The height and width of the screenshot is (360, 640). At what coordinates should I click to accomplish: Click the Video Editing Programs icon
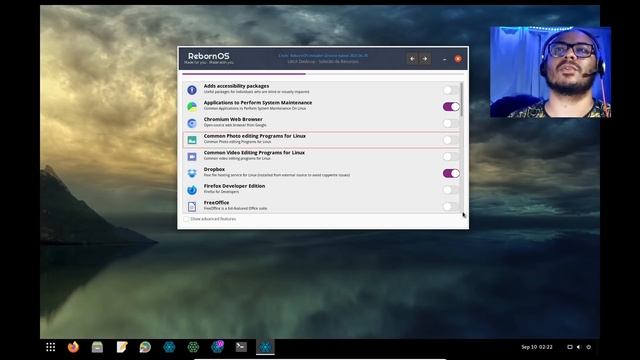tap(192, 157)
